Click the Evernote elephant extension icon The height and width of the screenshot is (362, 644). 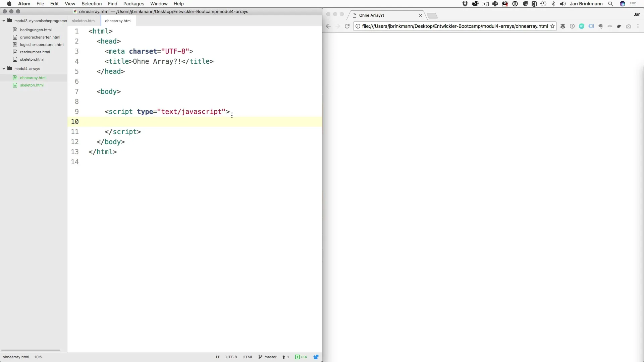pyautogui.click(x=600, y=26)
